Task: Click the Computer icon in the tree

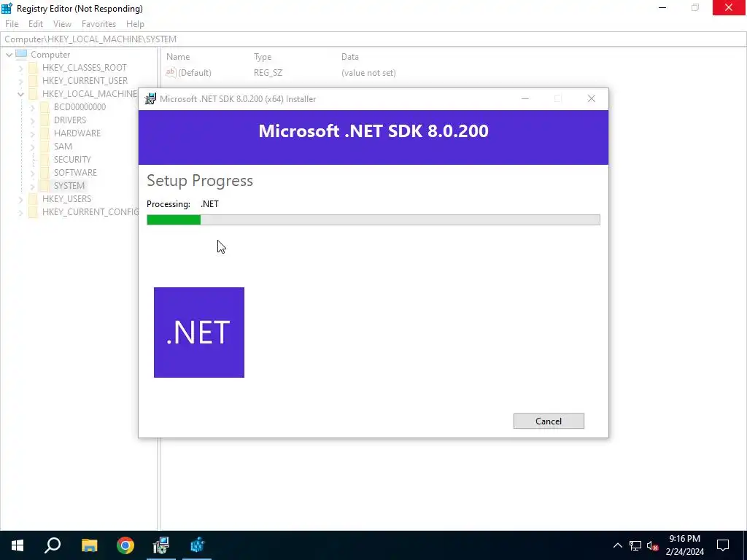Action: click(x=21, y=54)
